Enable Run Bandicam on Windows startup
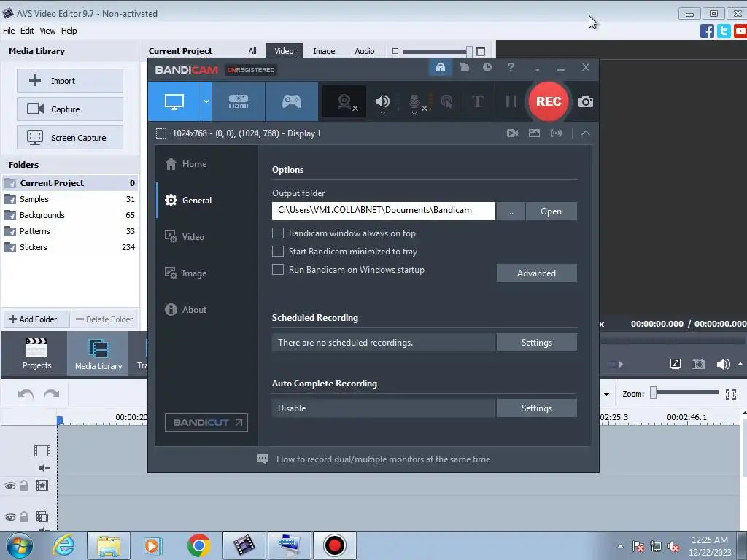Viewport: 747px width, 560px height. (278, 270)
